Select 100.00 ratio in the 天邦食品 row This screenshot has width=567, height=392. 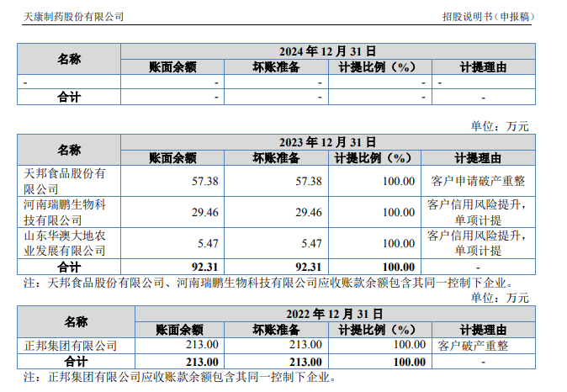(399, 181)
